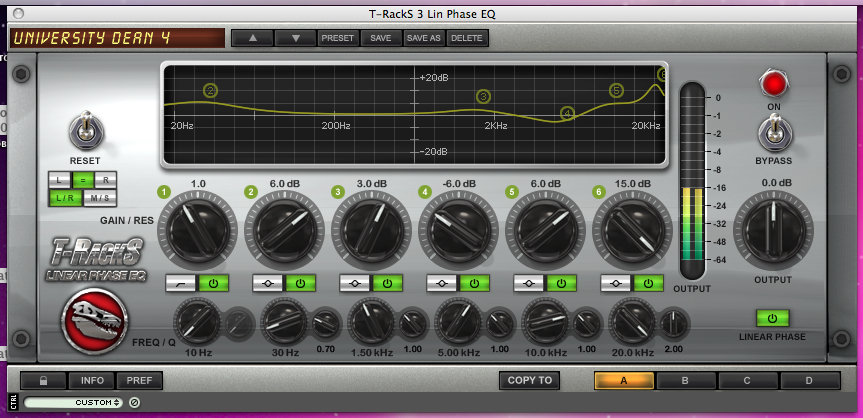This screenshot has width=863, height=418.
Task: Click the green band 3 number badge
Action: 338,192
